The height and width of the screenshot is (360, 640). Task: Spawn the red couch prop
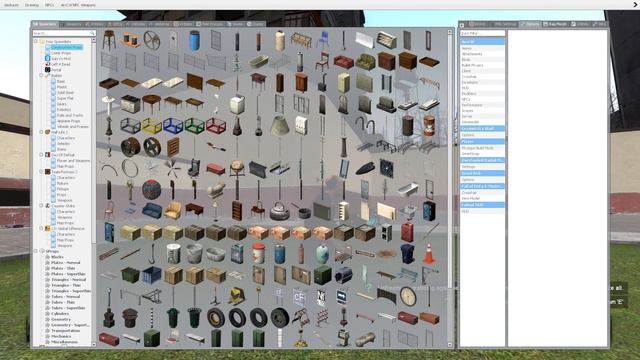(x=343, y=62)
